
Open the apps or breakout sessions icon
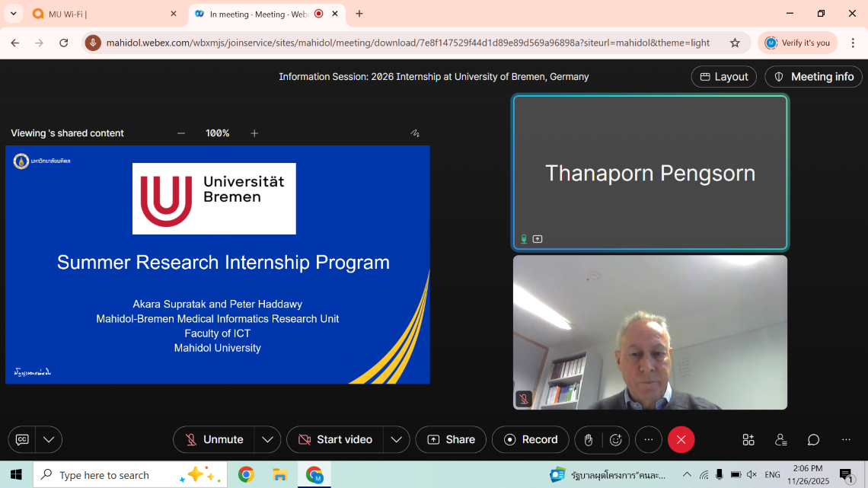pos(748,440)
